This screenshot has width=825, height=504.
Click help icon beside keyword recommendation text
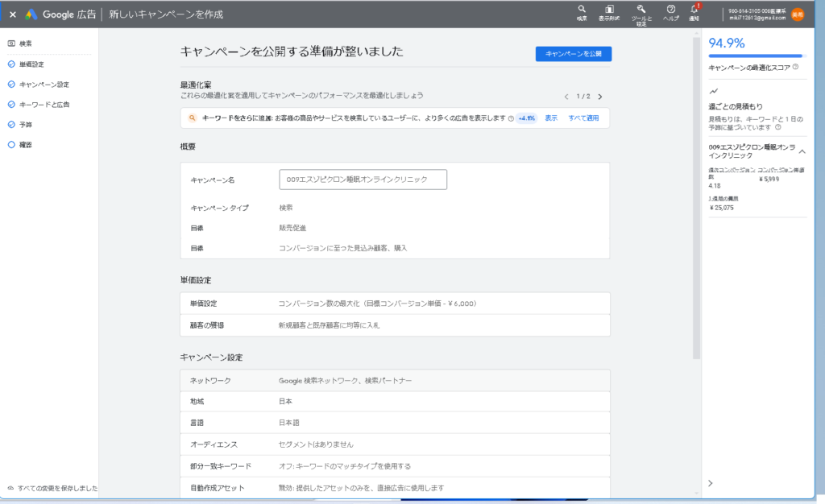coord(511,119)
